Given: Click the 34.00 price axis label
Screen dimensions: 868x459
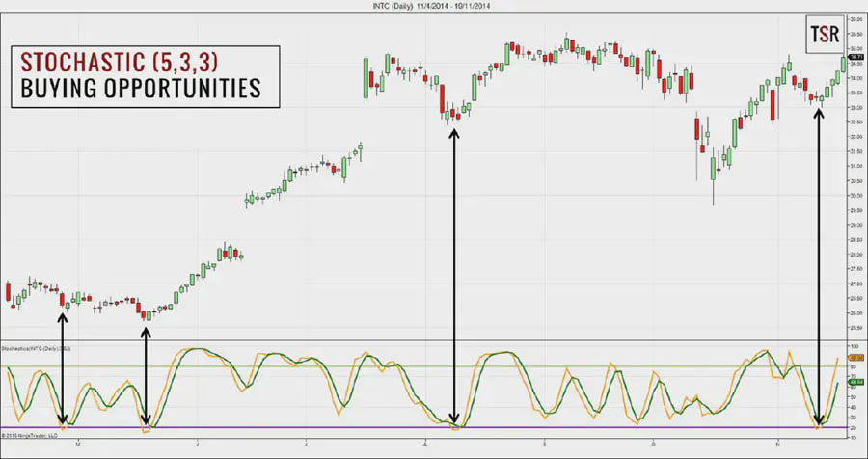Looking at the screenshot, I should (x=856, y=78).
